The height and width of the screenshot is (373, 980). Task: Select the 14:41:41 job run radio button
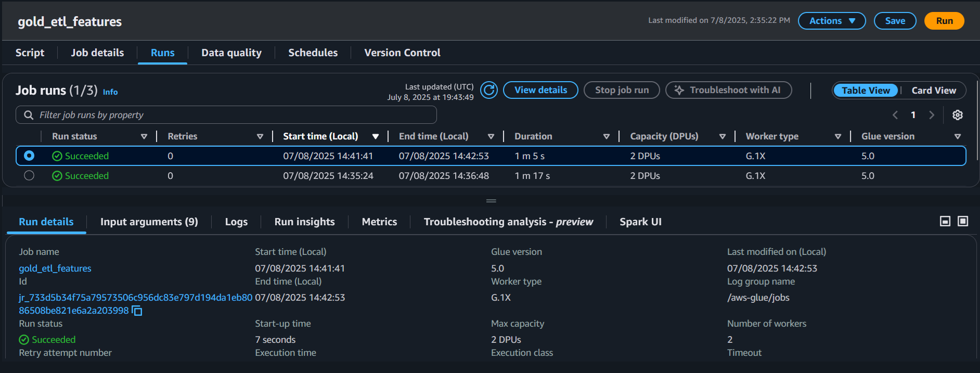29,156
